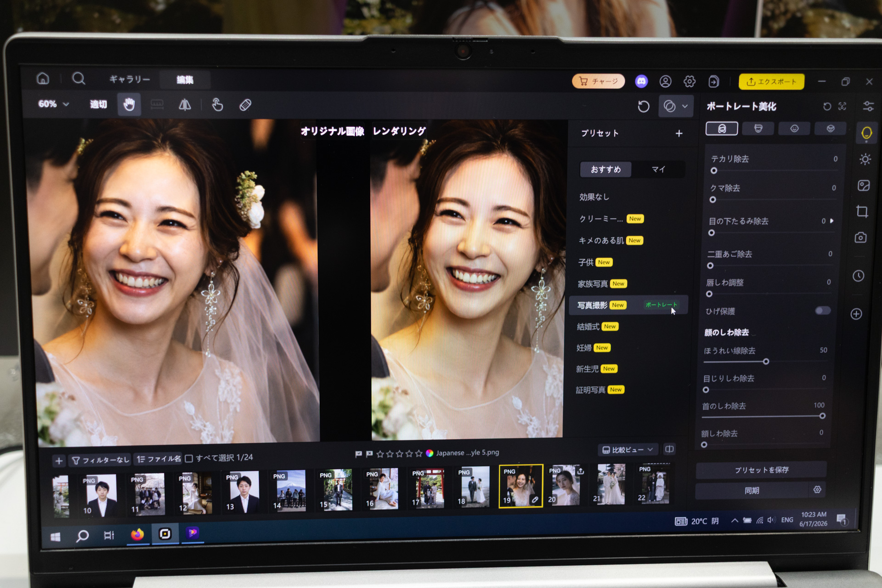Open the camera sidebar panel

860,237
